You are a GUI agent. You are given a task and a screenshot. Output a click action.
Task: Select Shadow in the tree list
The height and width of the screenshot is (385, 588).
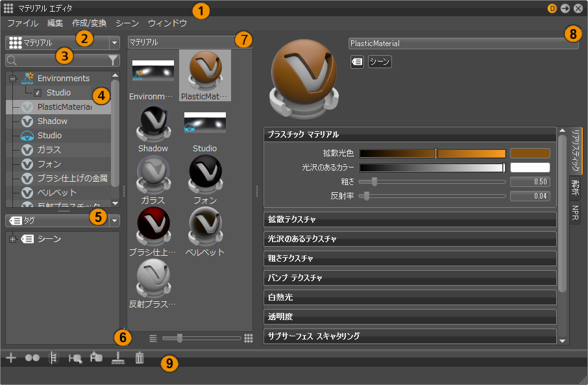tap(58, 121)
